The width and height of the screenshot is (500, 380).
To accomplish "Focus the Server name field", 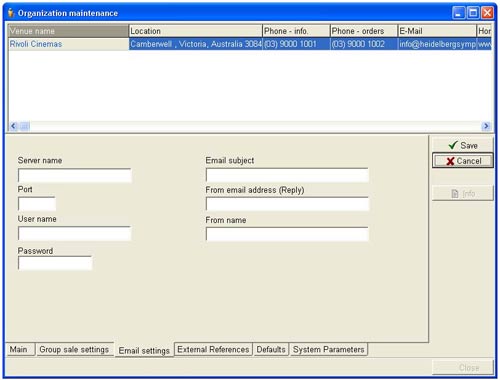I will [x=75, y=175].
